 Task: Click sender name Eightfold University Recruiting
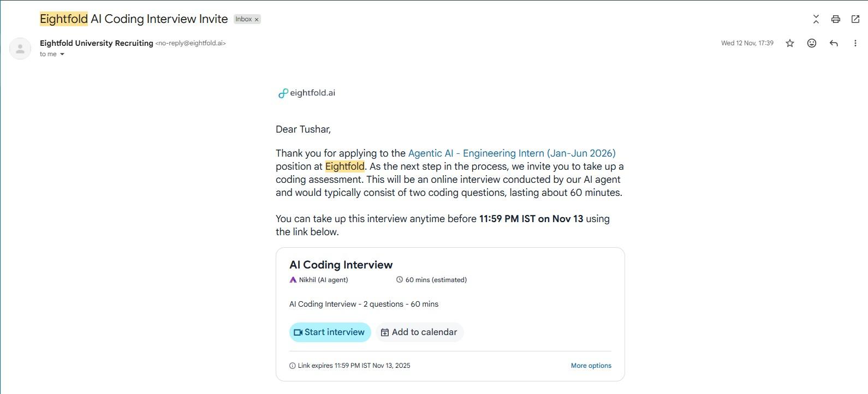click(97, 43)
